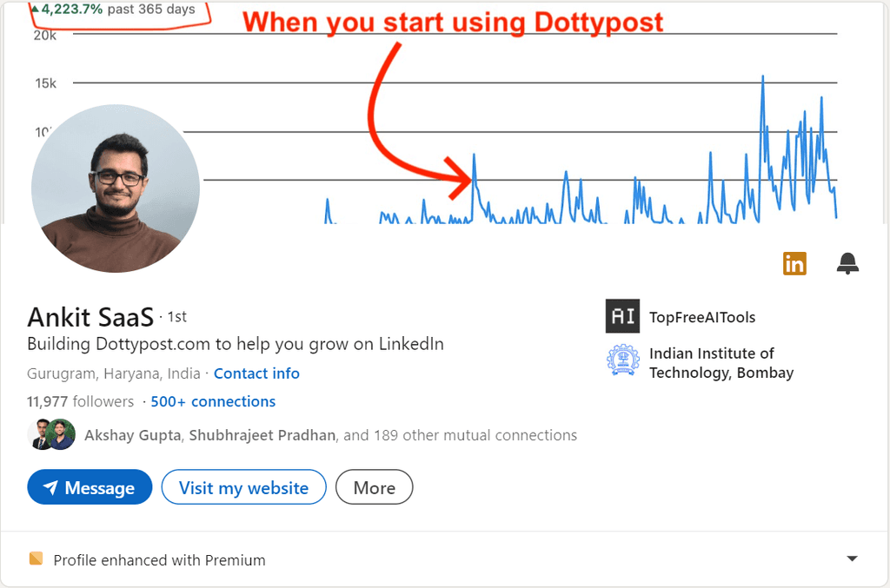Image resolution: width=890 pixels, height=588 pixels.
Task: Select the TopFreeAITools company name
Action: [702, 316]
